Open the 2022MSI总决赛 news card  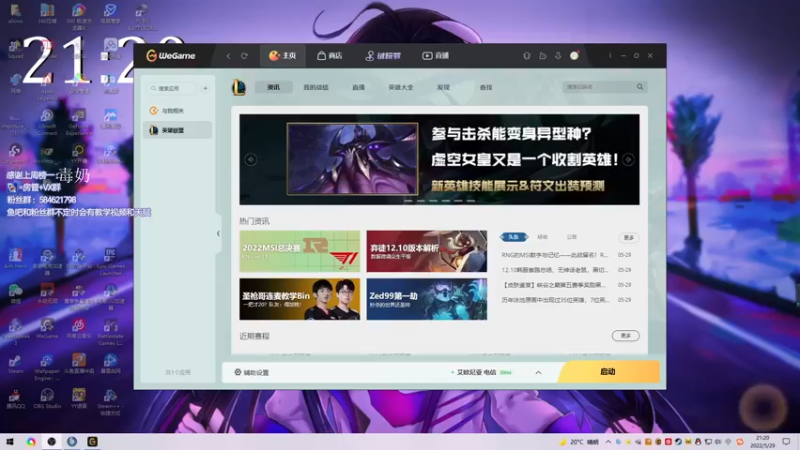[299, 251]
